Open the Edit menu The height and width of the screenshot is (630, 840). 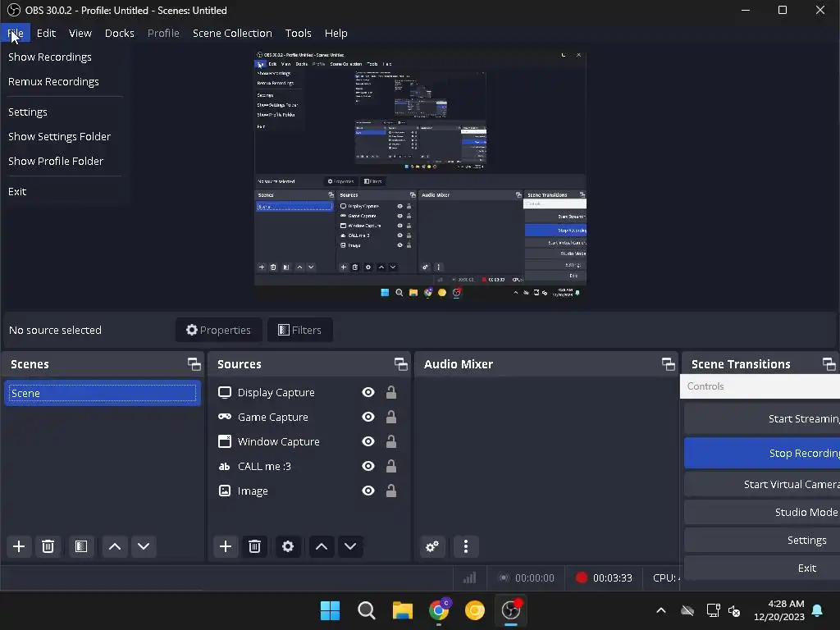46,33
